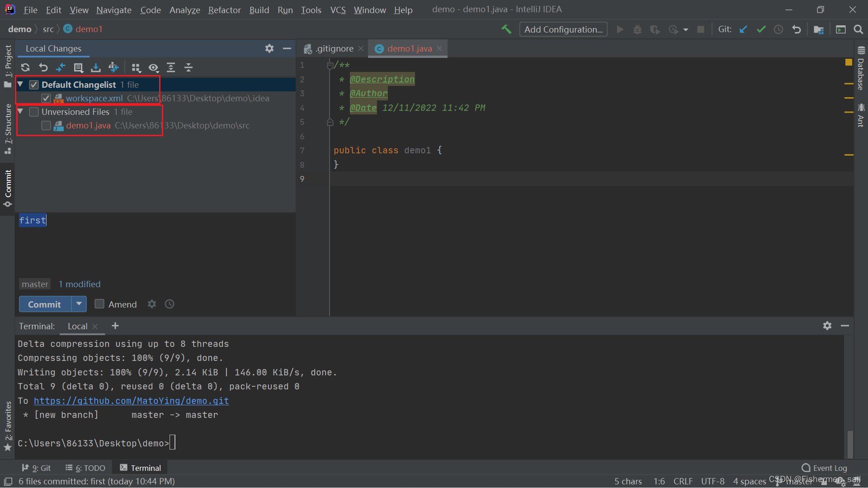Open Local Changes gear settings
The height and width of the screenshot is (488, 868).
269,48
